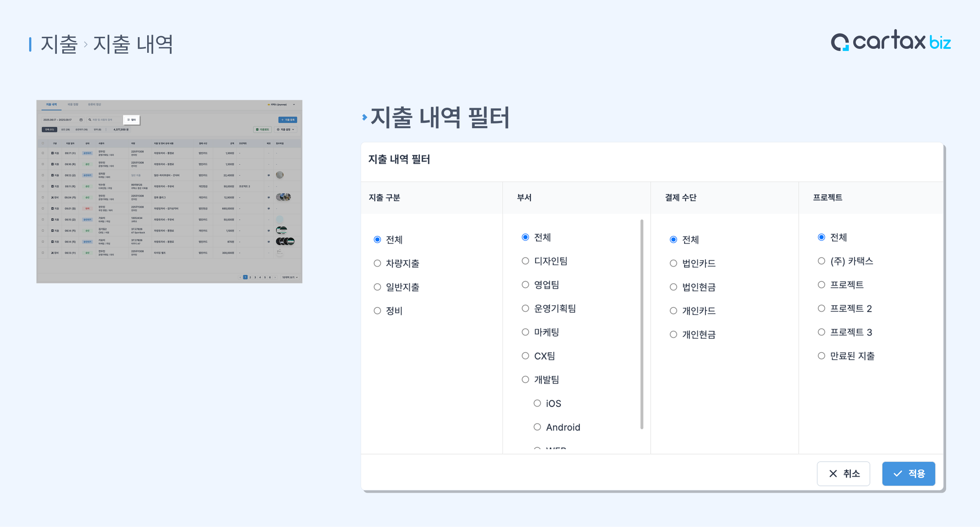
Task: Click the checkmark icon on 적용 button
Action: pos(897,473)
